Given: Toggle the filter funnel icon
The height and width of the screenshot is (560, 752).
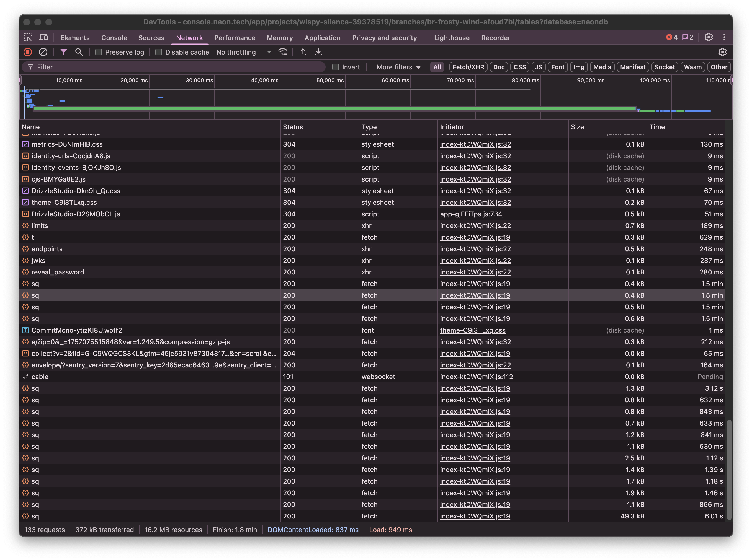Looking at the screenshot, I should (x=63, y=52).
